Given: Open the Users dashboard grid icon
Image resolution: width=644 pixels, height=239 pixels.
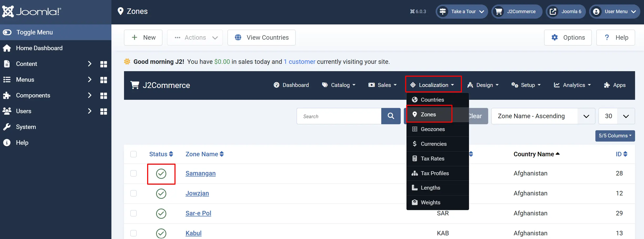Looking at the screenshot, I should [104, 111].
